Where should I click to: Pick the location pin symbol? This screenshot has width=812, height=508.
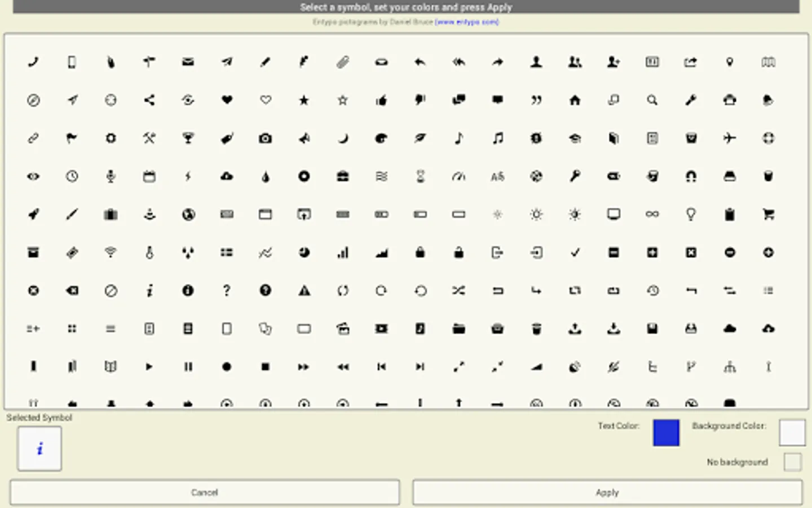730,62
